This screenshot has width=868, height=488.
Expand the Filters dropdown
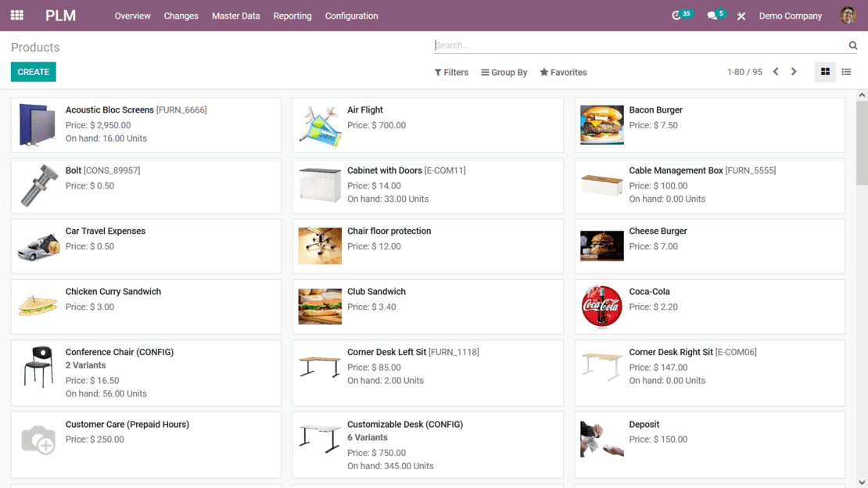pos(451,73)
